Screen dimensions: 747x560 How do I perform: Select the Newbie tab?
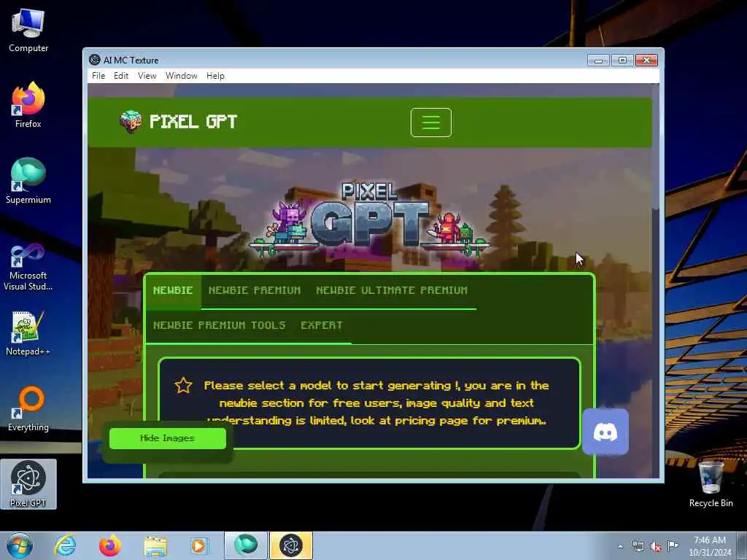(x=173, y=290)
